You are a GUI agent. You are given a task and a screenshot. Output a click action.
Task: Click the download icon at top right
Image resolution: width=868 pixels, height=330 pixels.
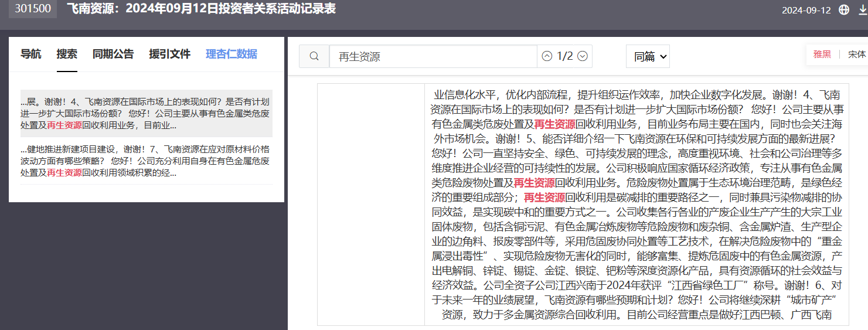click(863, 10)
